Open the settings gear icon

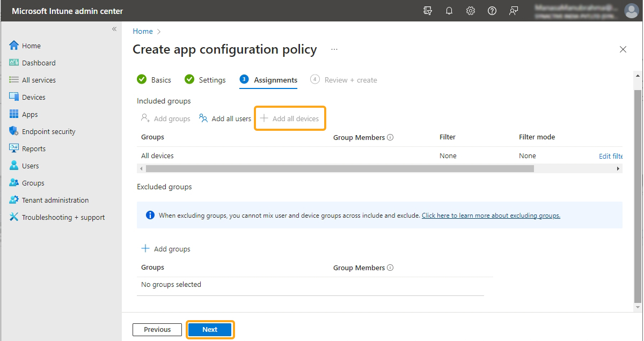click(471, 11)
